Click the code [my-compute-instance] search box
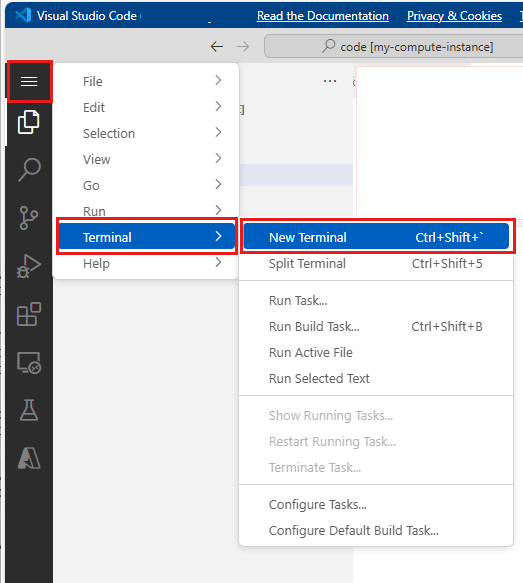 pyautogui.click(x=393, y=46)
